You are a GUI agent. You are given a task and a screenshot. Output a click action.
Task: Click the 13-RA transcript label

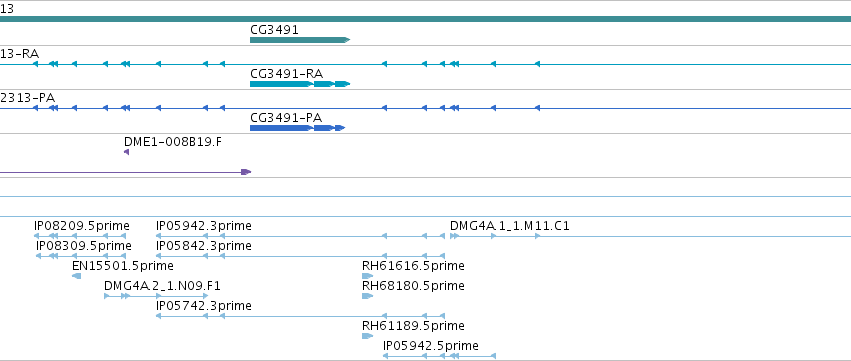point(20,54)
